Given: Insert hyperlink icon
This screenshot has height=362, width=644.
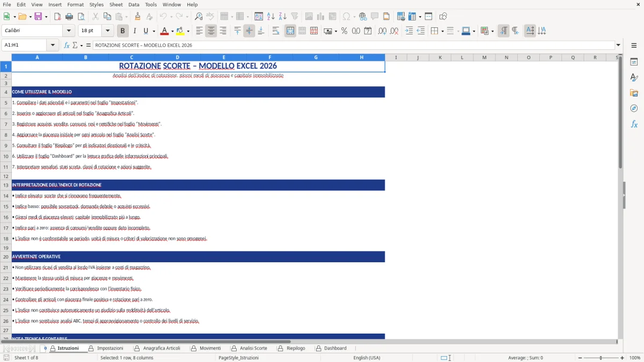Looking at the screenshot, I should [x=363, y=17].
